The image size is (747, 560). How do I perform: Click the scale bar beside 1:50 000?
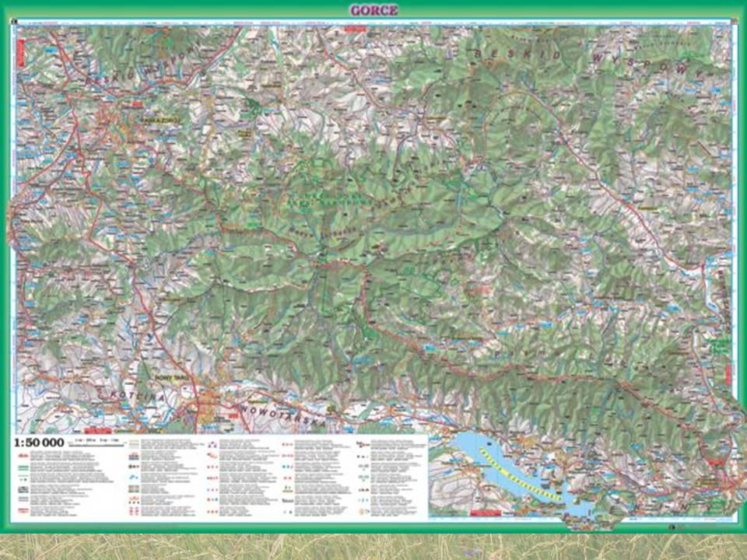point(97,442)
